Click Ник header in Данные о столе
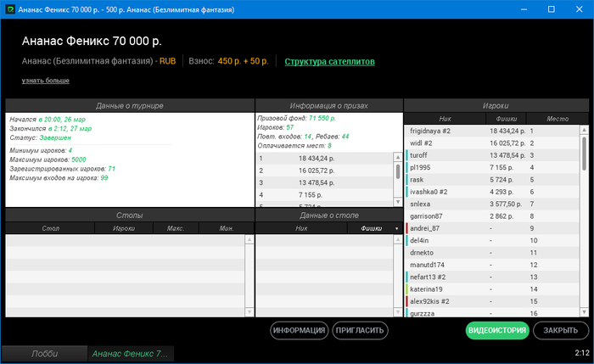Screen dimensions: 594x364 click(301, 228)
